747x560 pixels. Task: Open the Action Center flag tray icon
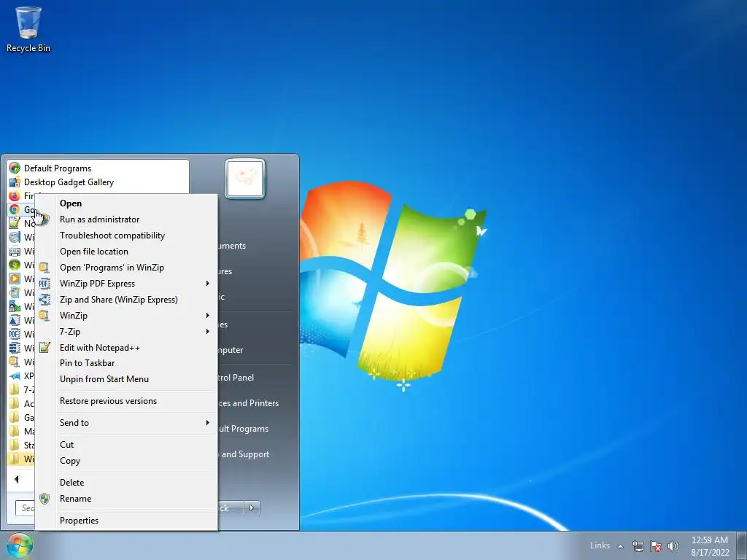[656, 546]
